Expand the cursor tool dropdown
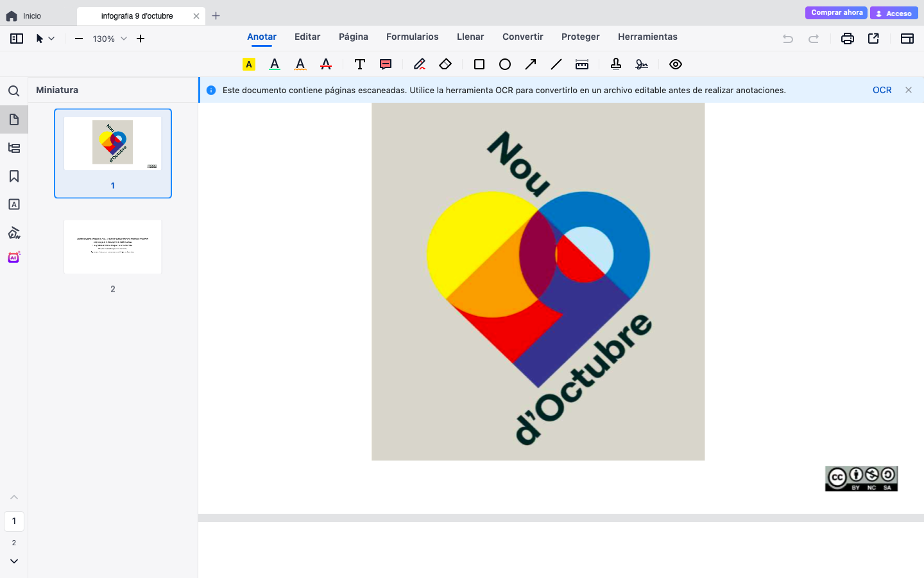Image resolution: width=924 pixels, height=578 pixels. (51, 39)
